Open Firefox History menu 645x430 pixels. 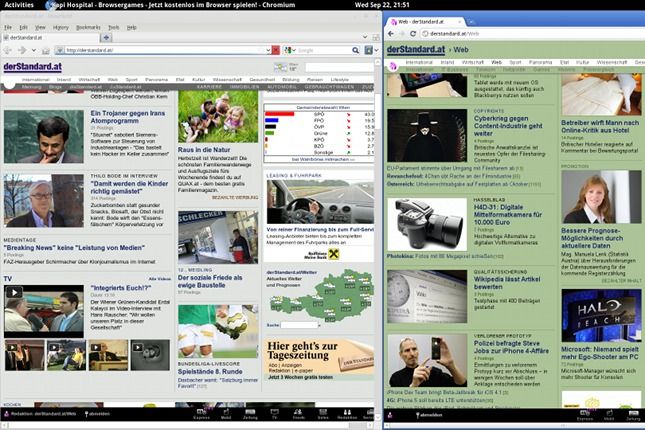click(61, 27)
